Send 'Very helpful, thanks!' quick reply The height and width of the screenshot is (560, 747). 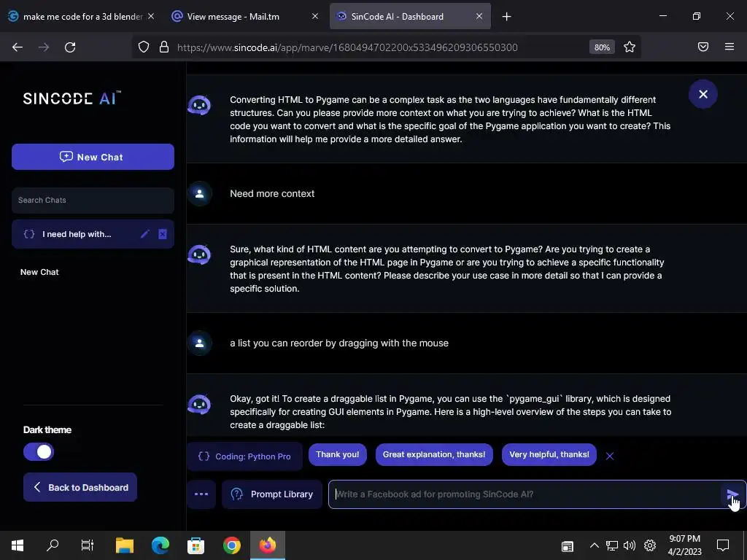tap(549, 454)
